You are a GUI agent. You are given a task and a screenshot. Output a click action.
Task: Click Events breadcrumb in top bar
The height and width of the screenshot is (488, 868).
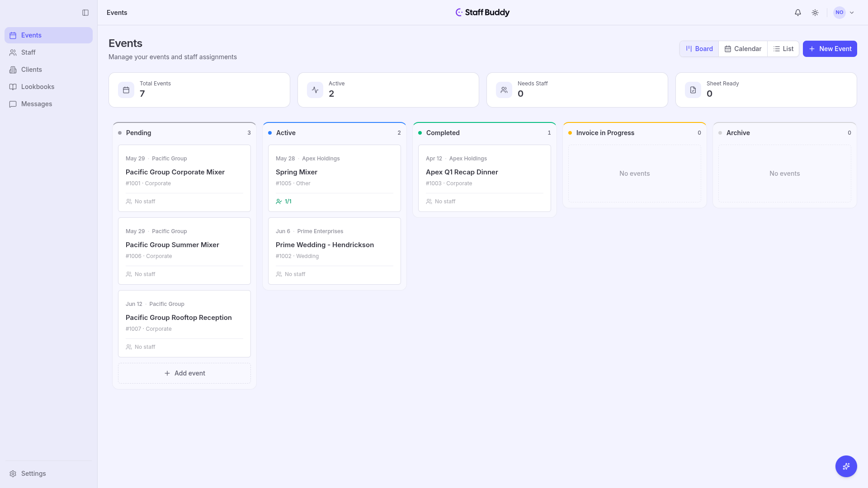click(x=117, y=13)
